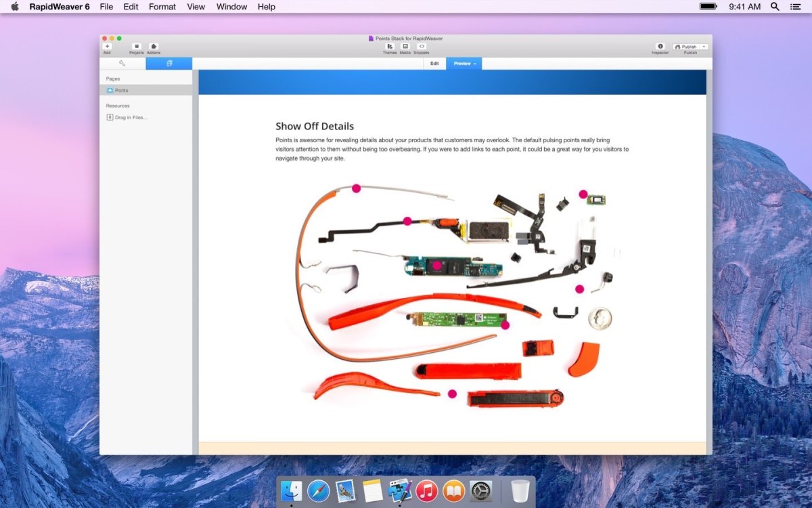Click the Add page toolbar icon
812x508 pixels.
pos(107,47)
